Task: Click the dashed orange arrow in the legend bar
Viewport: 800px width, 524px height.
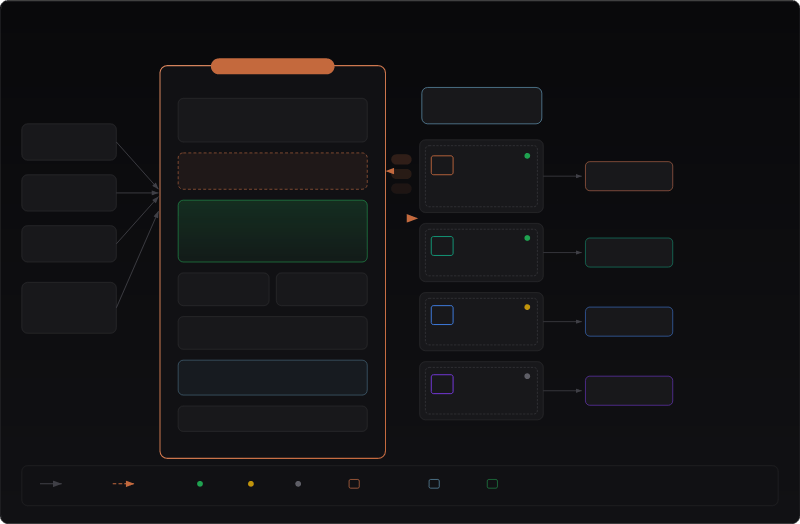Action: [123, 484]
